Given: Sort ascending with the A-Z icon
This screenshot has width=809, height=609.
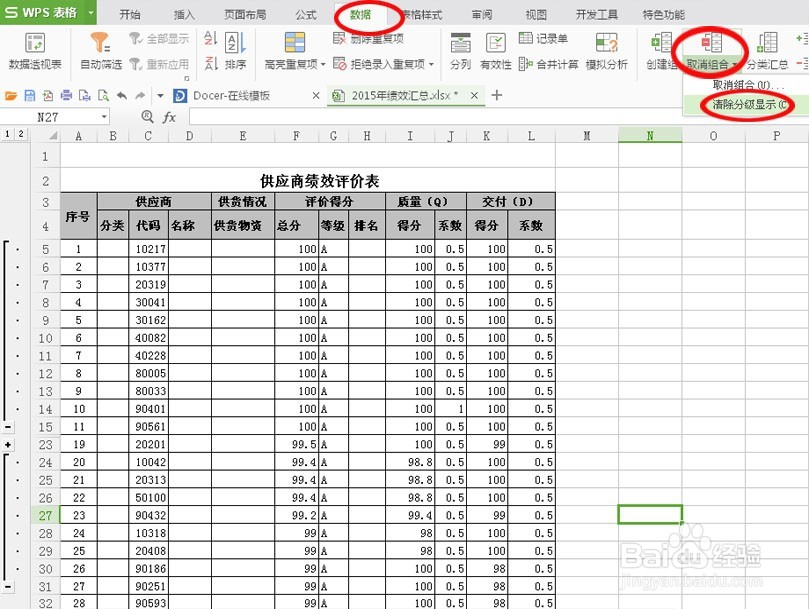Looking at the screenshot, I should coord(210,38).
